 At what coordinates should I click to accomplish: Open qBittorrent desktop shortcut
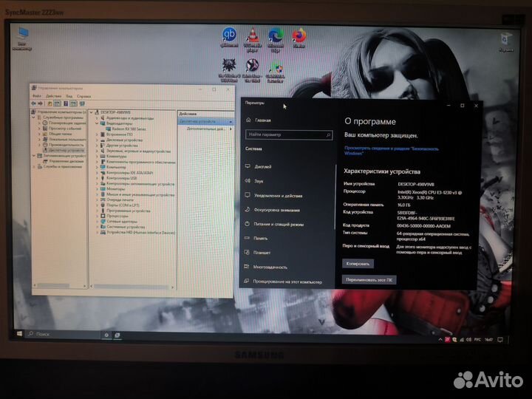[x=229, y=35]
